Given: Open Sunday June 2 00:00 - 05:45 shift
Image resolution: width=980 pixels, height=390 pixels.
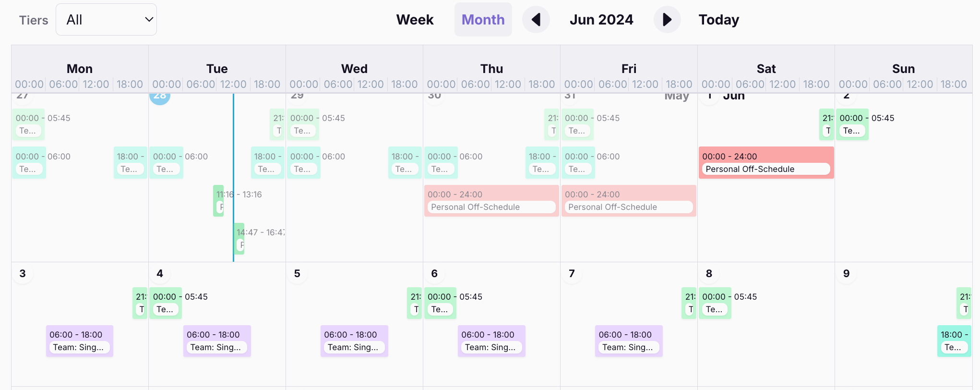Looking at the screenshot, I should 852,124.
